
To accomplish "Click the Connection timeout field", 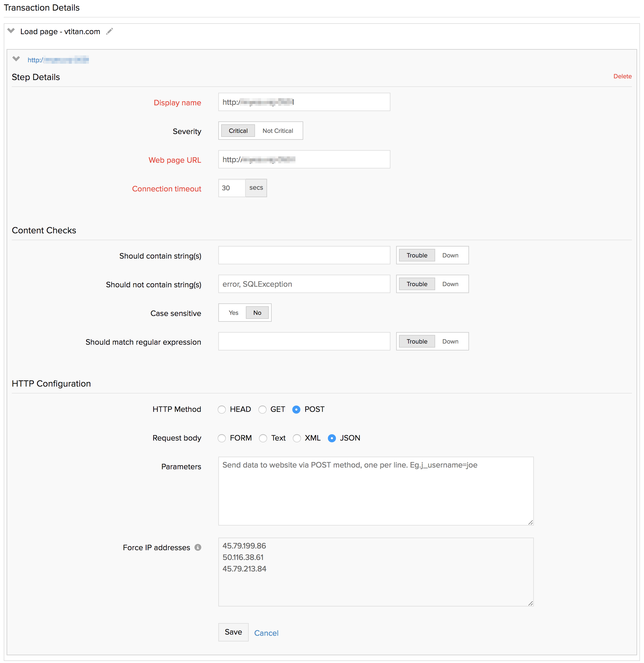I will click(232, 188).
